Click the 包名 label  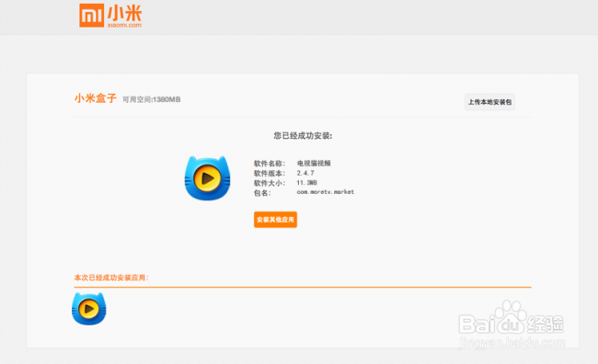coord(262,193)
